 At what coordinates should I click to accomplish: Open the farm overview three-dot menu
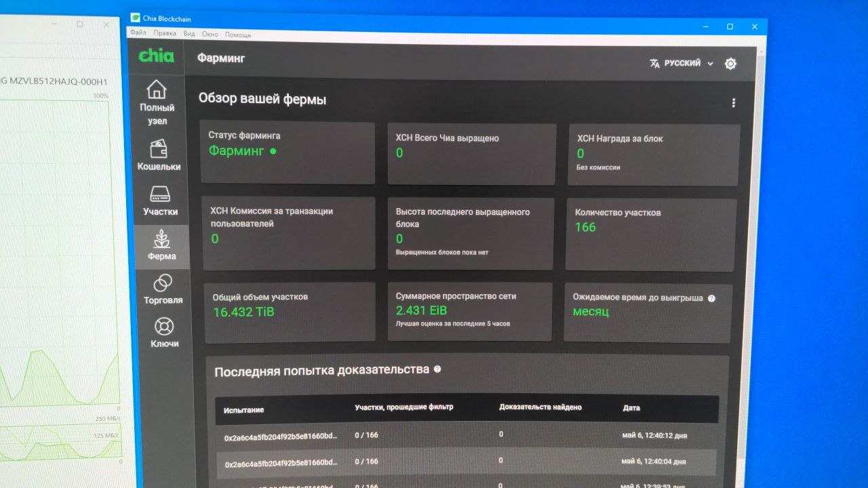pyautogui.click(x=733, y=103)
